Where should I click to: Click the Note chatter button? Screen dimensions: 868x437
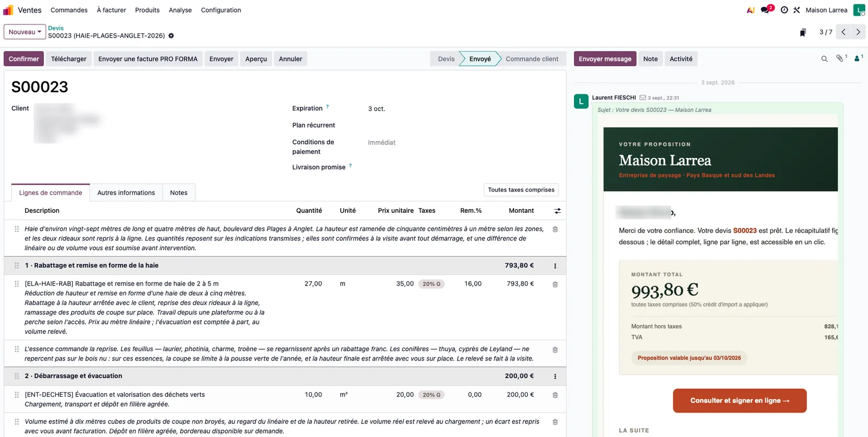click(x=650, y=59)
